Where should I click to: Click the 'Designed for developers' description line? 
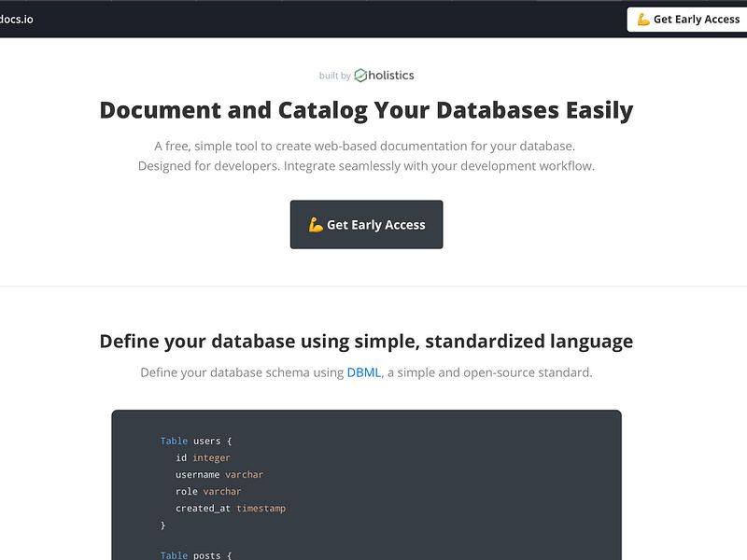pos(366,166)
